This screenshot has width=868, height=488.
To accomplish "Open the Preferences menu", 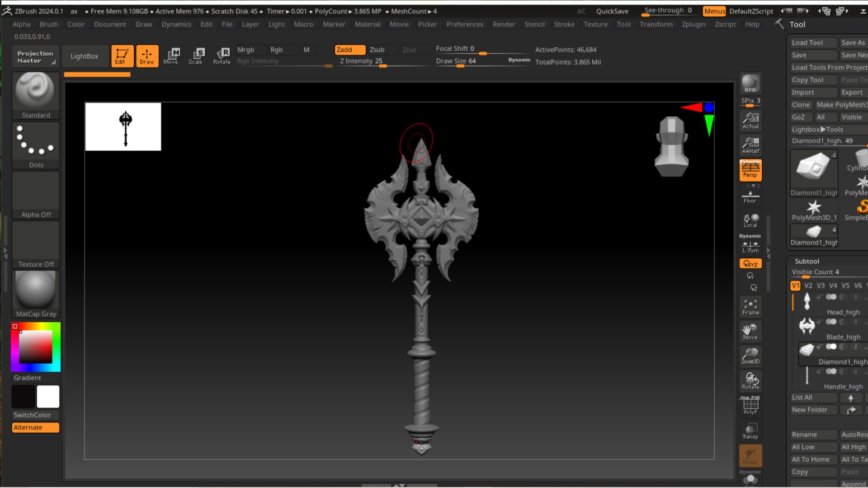I will click(x=465, y=24).
